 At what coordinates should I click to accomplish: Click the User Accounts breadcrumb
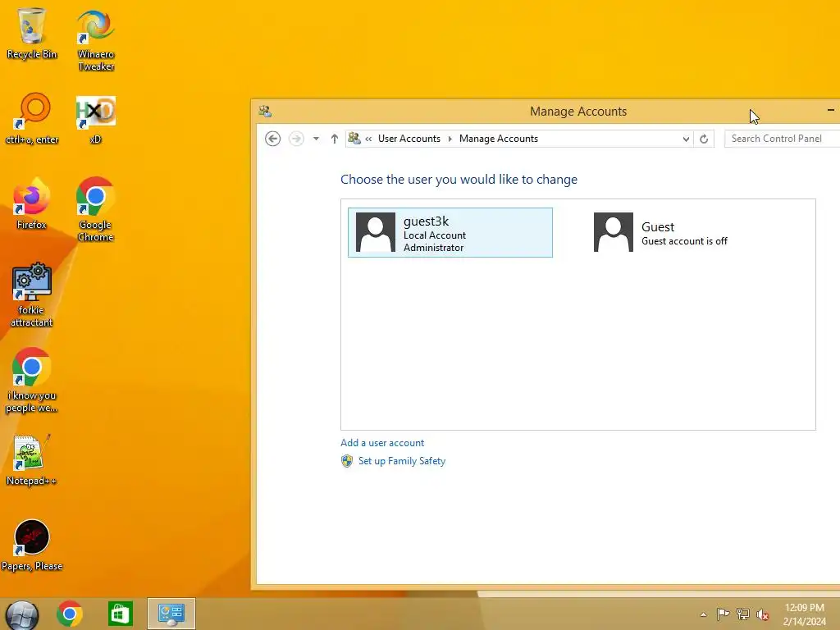click(x=409, y=139)
